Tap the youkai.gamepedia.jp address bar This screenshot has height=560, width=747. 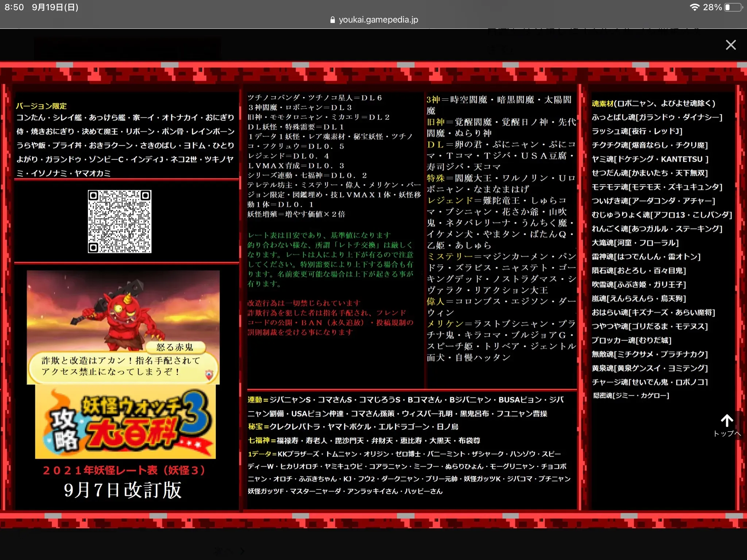pos(373,20)
